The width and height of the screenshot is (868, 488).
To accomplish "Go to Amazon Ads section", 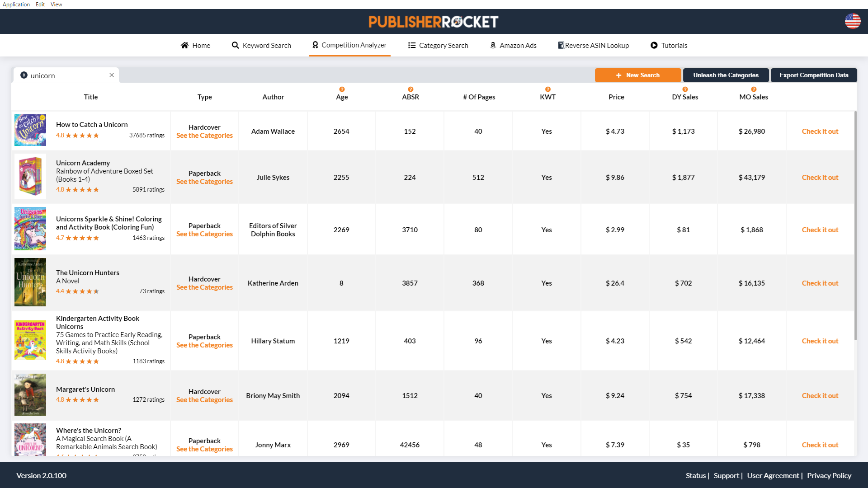I will point(513,45).
